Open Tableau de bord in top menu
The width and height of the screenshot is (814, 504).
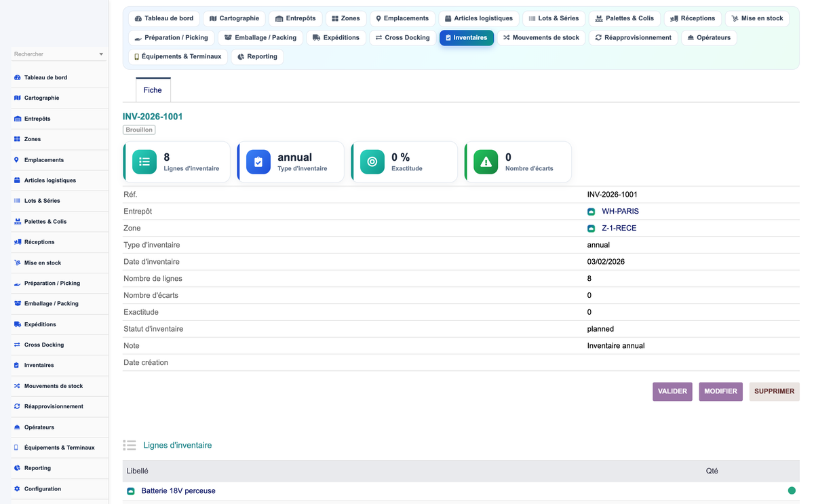[x=163, y=18]
